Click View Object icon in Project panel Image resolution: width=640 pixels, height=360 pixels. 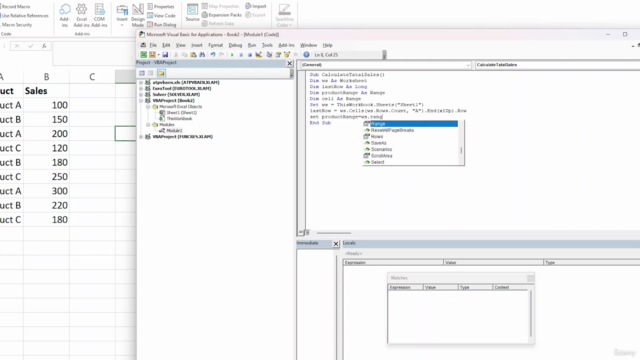(151, 73)
